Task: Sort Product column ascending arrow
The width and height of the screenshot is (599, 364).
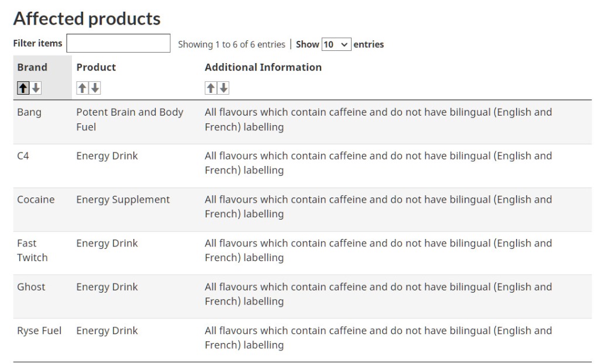Action: [82, 88]
